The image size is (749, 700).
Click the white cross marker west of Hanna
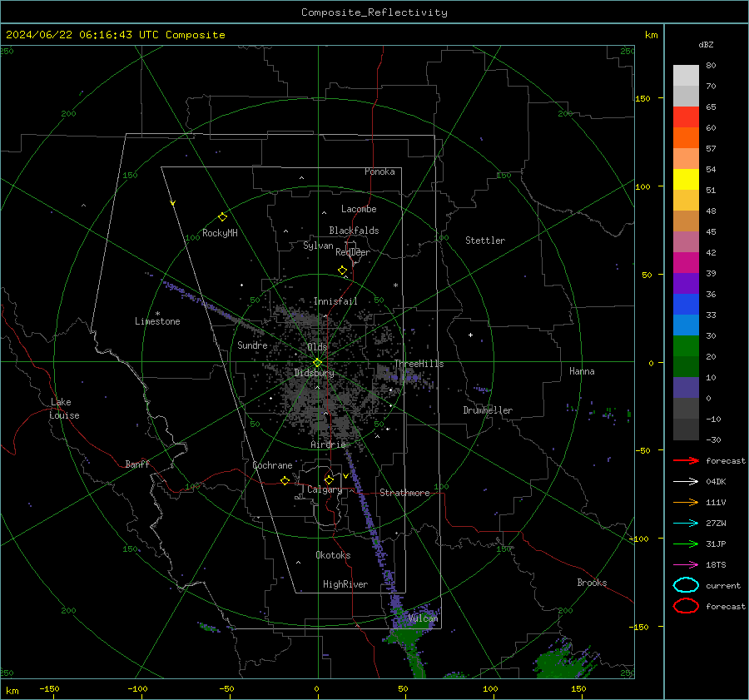(x=470, y=335)
